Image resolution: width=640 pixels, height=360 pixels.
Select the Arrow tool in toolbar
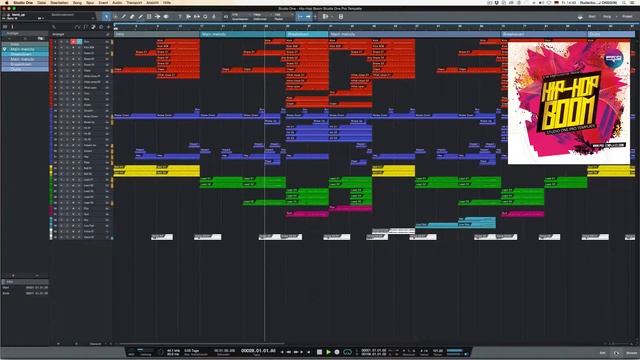point(106,17)
